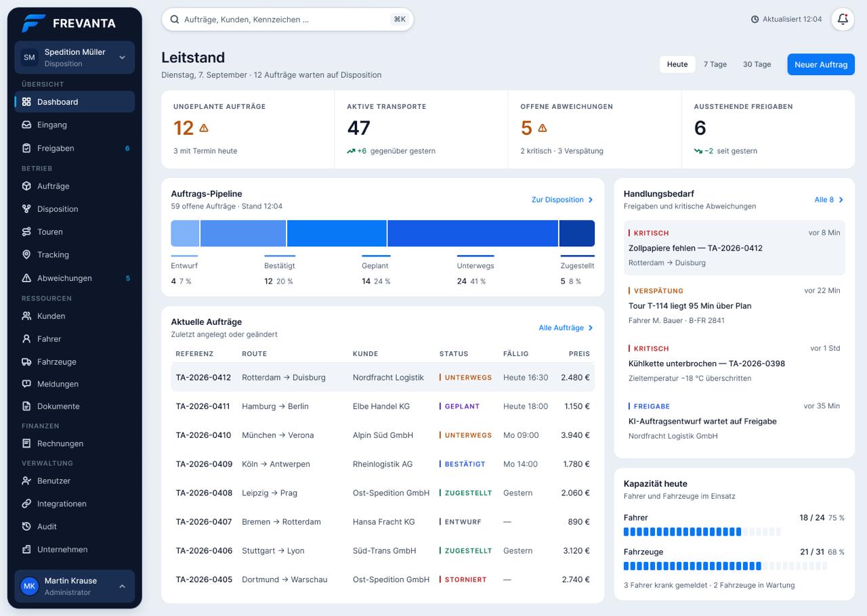867x616 pixels.
Task: Click the Audit history icon
Action: [x=26, y=527]
